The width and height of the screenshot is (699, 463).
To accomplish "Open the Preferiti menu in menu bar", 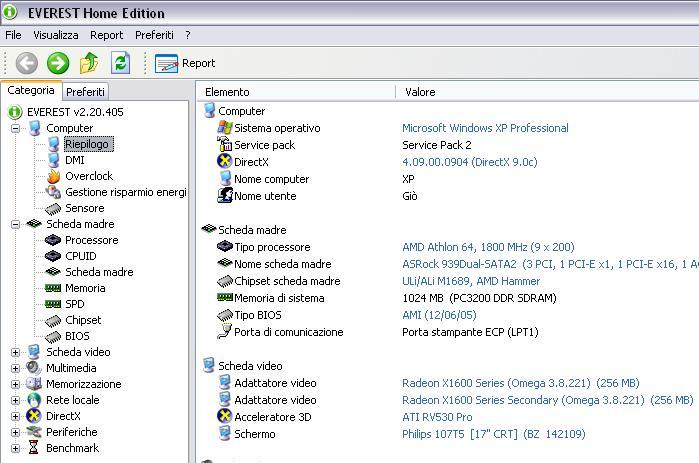I will coord(154,35).
